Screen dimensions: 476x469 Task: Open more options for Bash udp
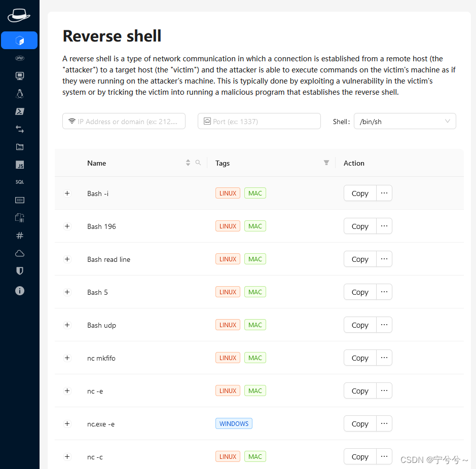(384, 325)
